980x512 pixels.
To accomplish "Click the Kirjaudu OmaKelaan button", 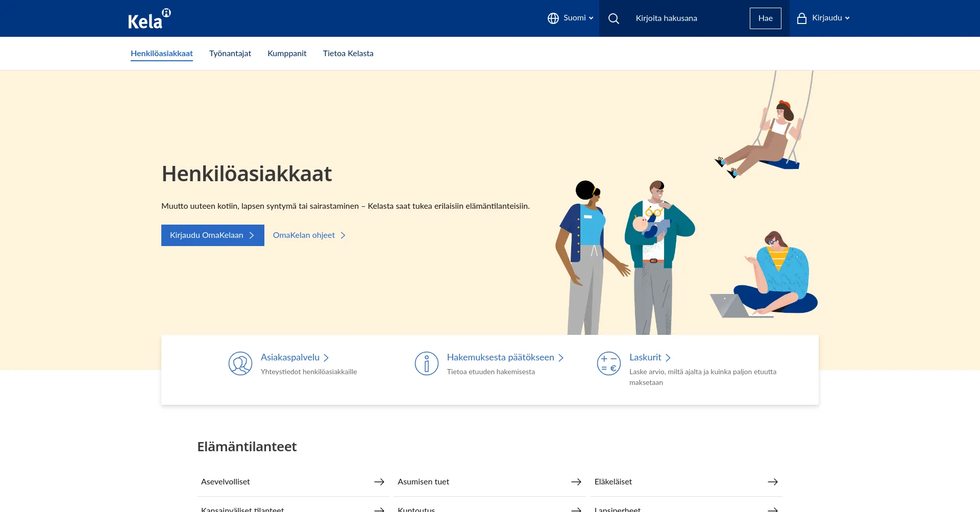I will (213, 235).
